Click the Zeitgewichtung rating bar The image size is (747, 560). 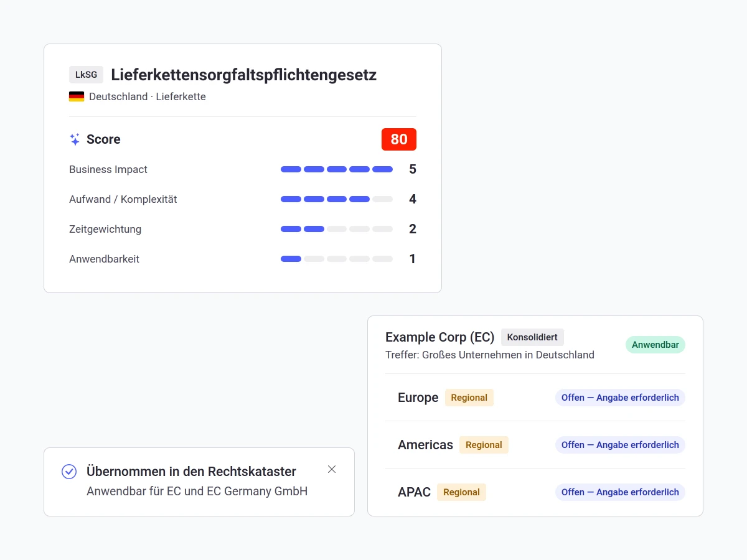click(337, 229)
